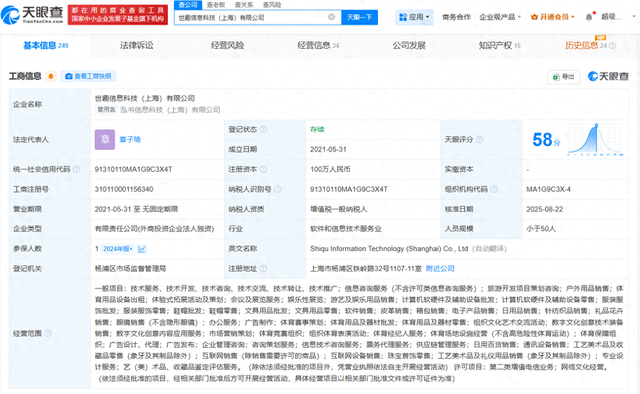Click the 2025-08-22 approval date

coord(544,209)
